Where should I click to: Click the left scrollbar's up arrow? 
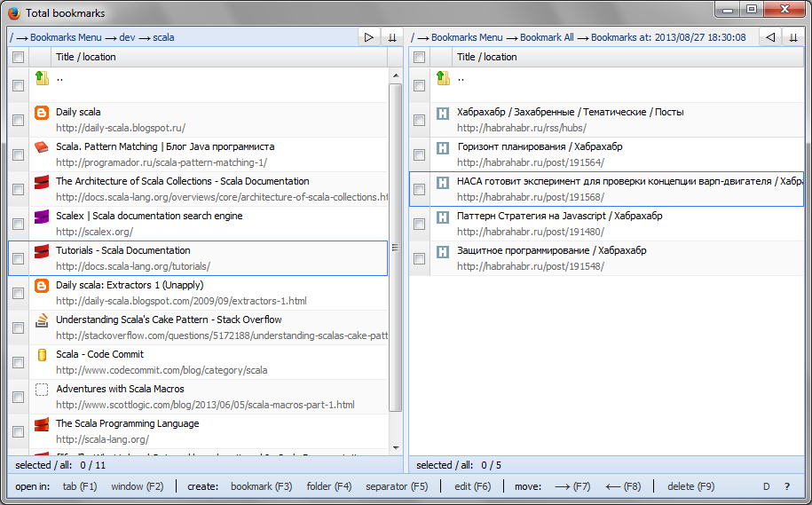coord(396,75)
